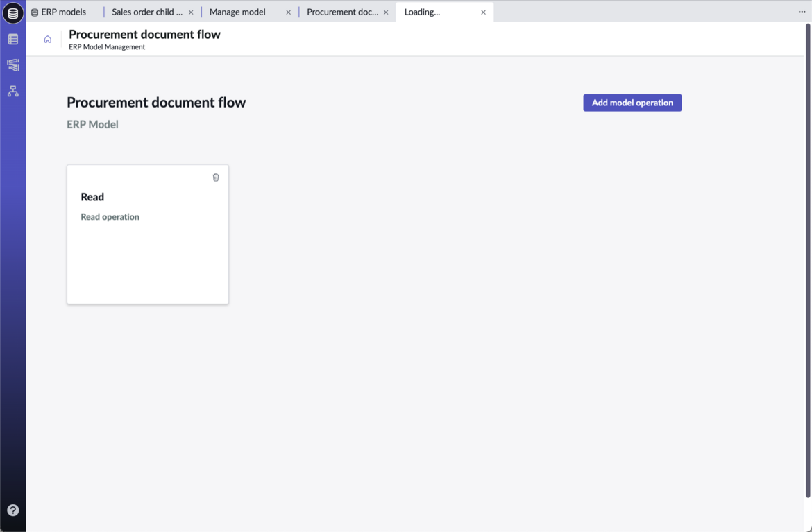Switch to the ERP models tab

tap(63, 12)
